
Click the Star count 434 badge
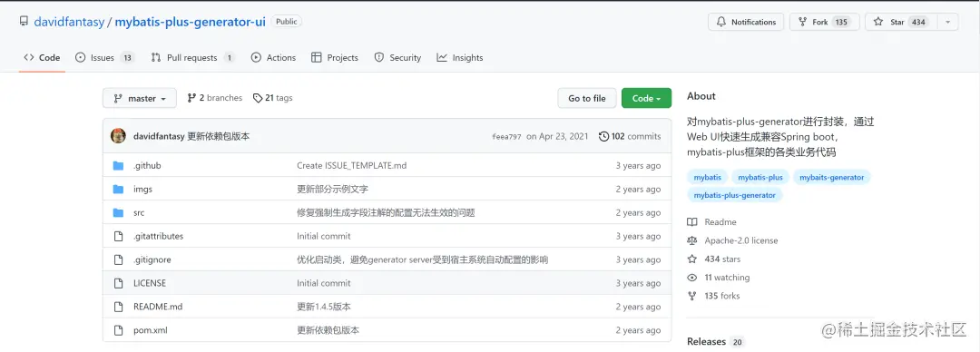[x=918, y=22]
